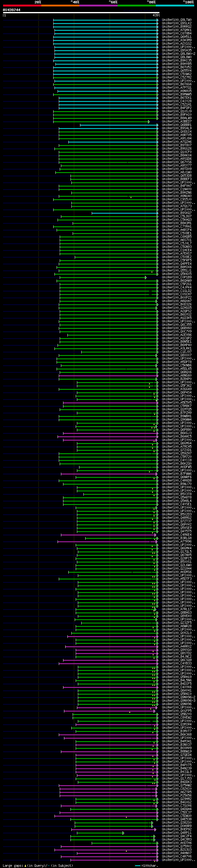Screen dimensions: 197x868
Task: Select hit label UniRef100_A9NVU5
Action: pos(176,91)
